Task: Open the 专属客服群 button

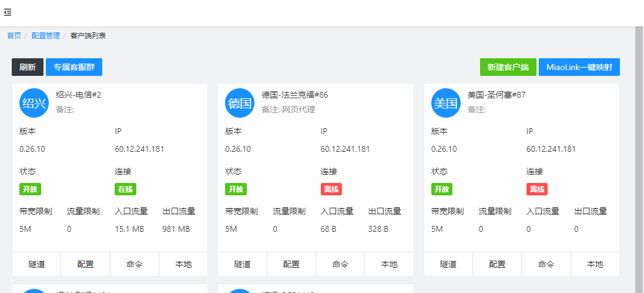Action: coord(74,67)
